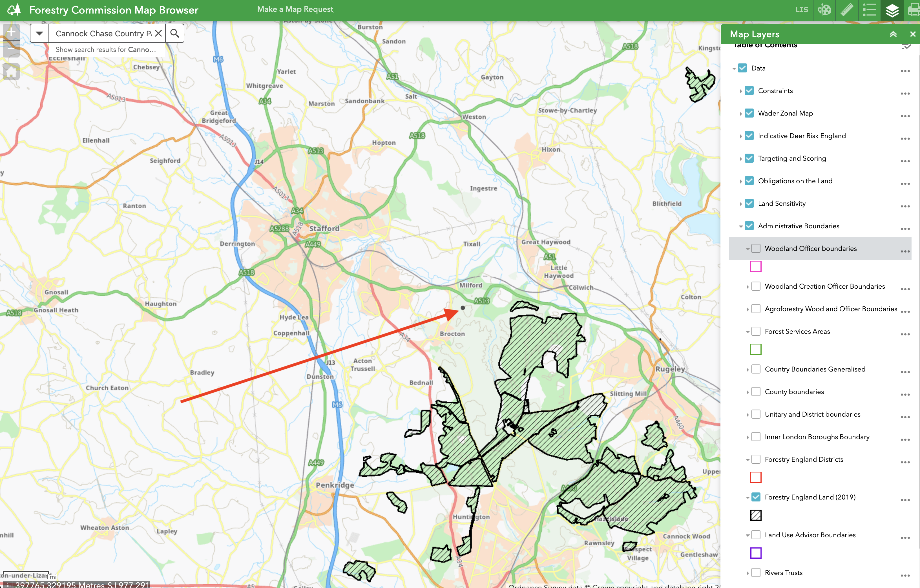Click the Penkridge label on the map
Viewport: 920px width, 588px height.
(335, 485)
